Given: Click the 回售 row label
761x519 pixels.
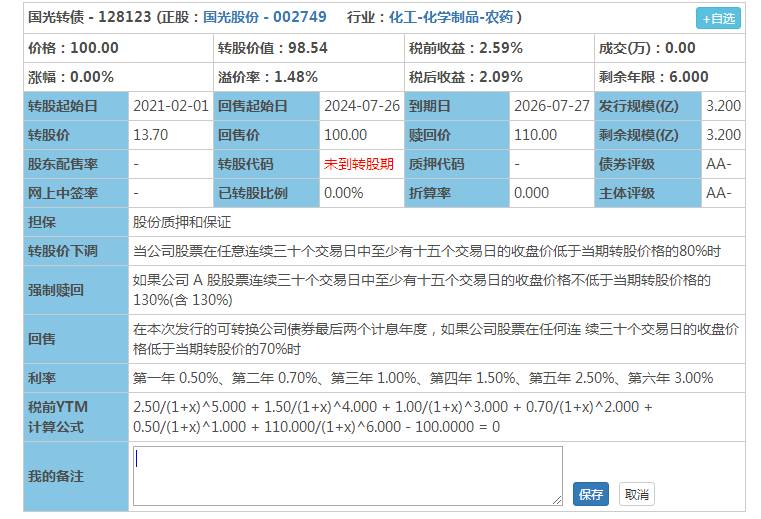Looking at the screenshot, I should pyautogui.click(x=76, y=339).
